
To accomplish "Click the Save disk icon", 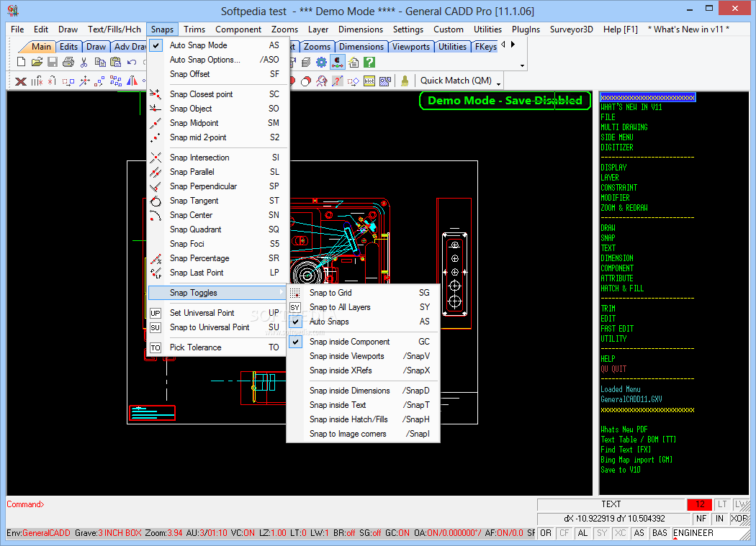I will point(53,62).
